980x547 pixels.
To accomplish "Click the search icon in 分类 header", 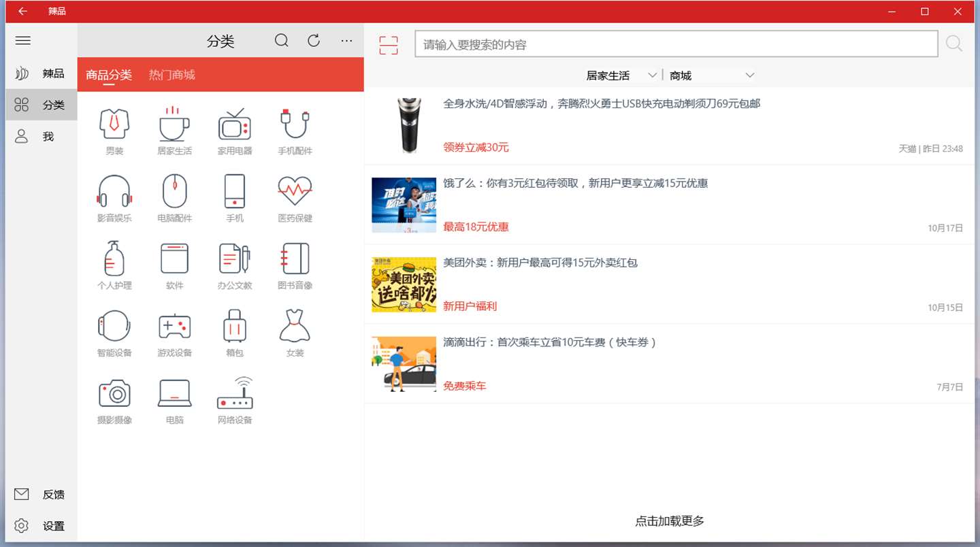I will tap(282, 41).
